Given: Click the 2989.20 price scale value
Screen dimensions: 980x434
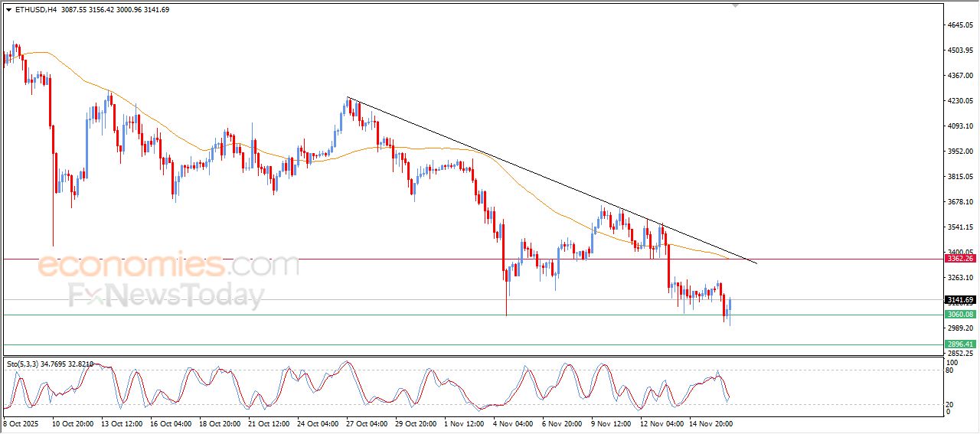Looking at the screenshot, I should 960,328.
